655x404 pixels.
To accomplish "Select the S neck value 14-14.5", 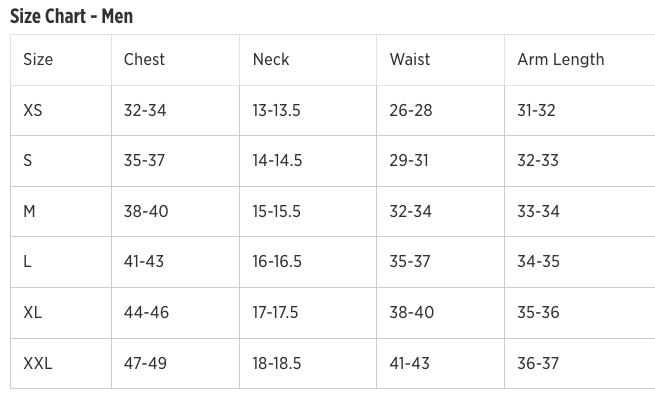I will pyautogui.click(x=277, y=161).
